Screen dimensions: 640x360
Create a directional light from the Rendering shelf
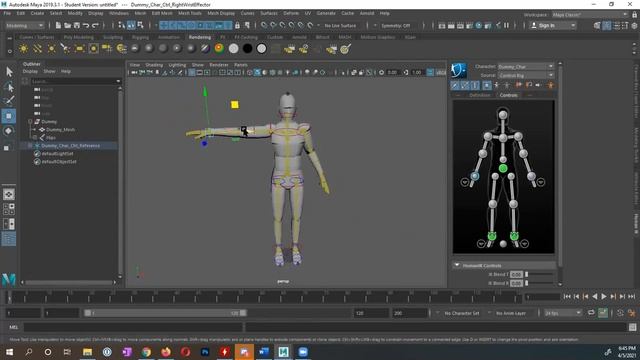coord(38,49)
